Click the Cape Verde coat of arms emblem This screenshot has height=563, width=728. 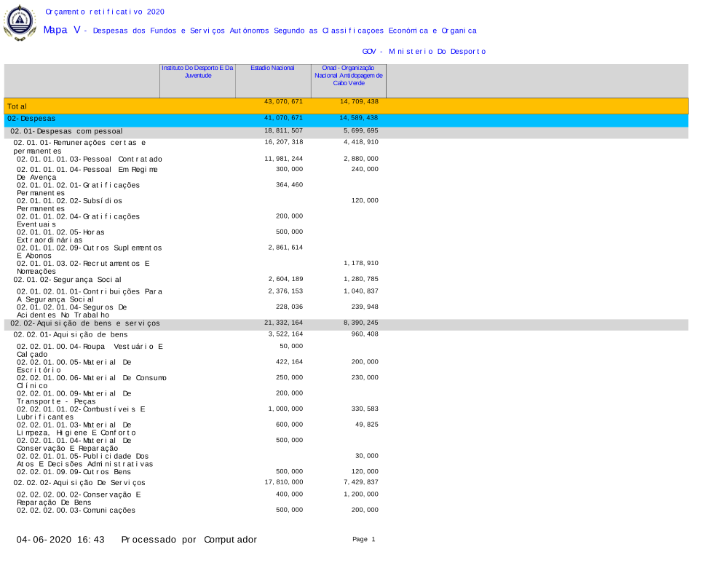point(19,22)
